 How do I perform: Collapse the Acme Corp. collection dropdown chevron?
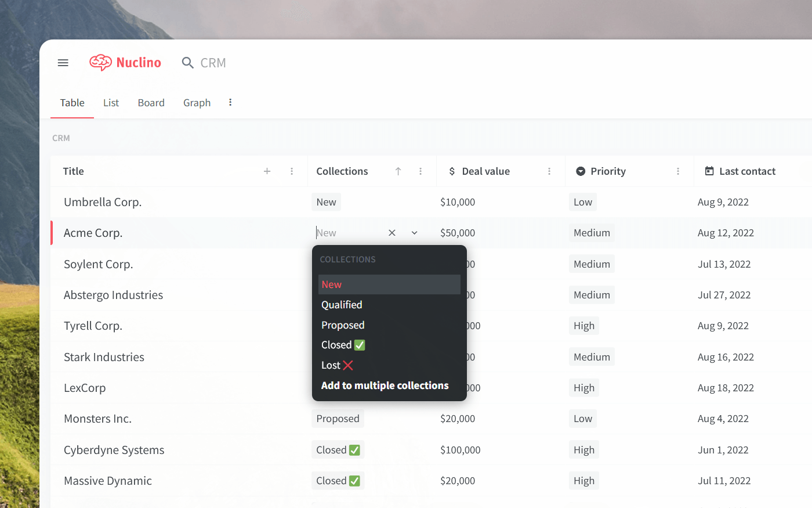click(x=414, y=233)
